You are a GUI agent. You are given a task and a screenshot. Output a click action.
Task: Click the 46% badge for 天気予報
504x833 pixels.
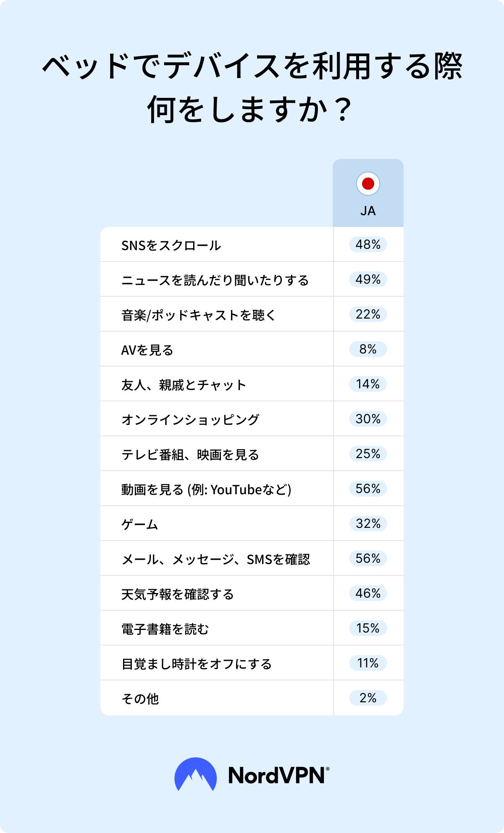[368, 593]
